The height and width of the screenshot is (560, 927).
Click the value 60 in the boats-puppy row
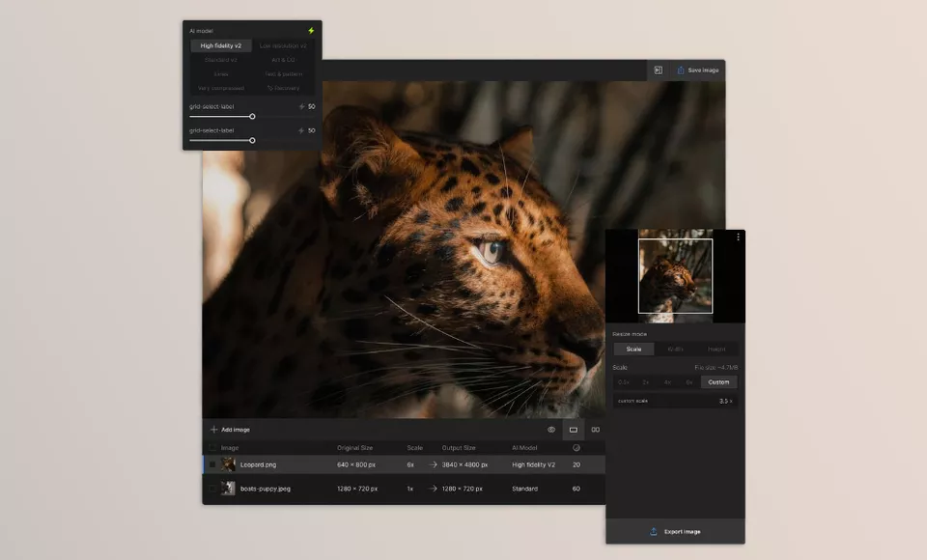(x=576, y=489)
